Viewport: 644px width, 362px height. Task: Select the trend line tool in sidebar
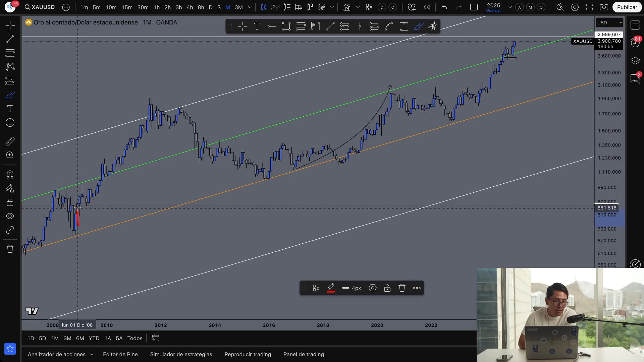(x=10, y=39)
